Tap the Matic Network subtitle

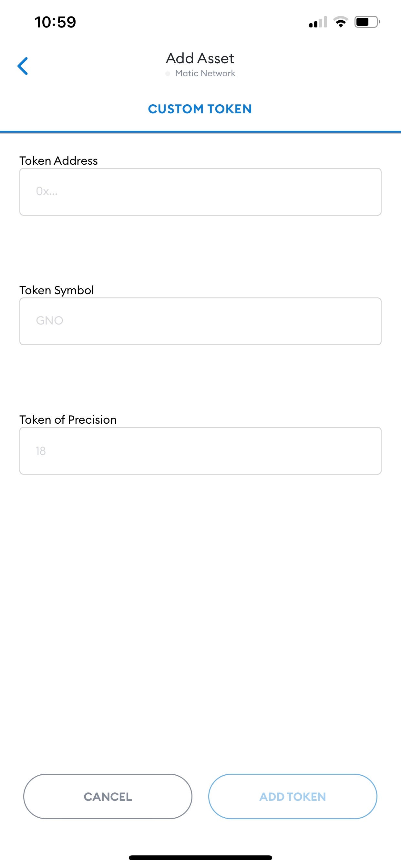pyautogui.click(x=205, y=73)
